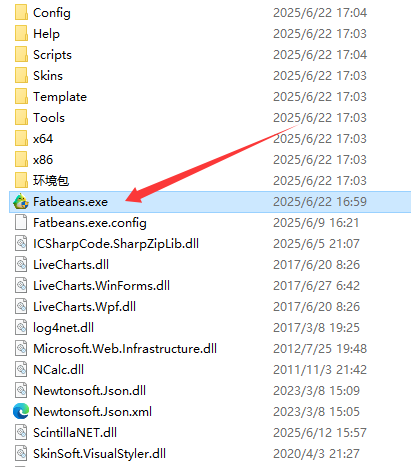
Task: Select the log4net.dll file icon
Action: coord(21,327)
